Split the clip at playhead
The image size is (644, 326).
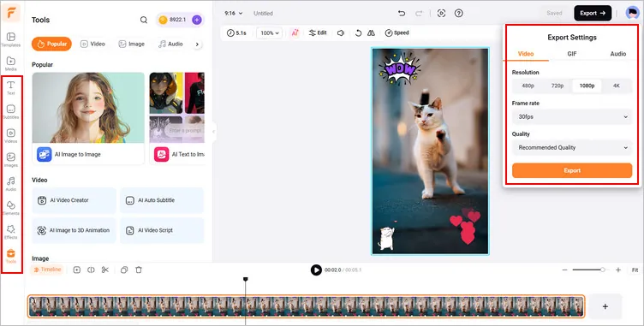91,270
